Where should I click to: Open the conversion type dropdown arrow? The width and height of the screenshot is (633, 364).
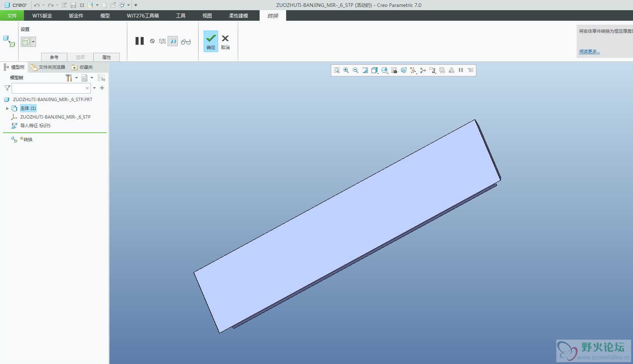pos(33,42)
